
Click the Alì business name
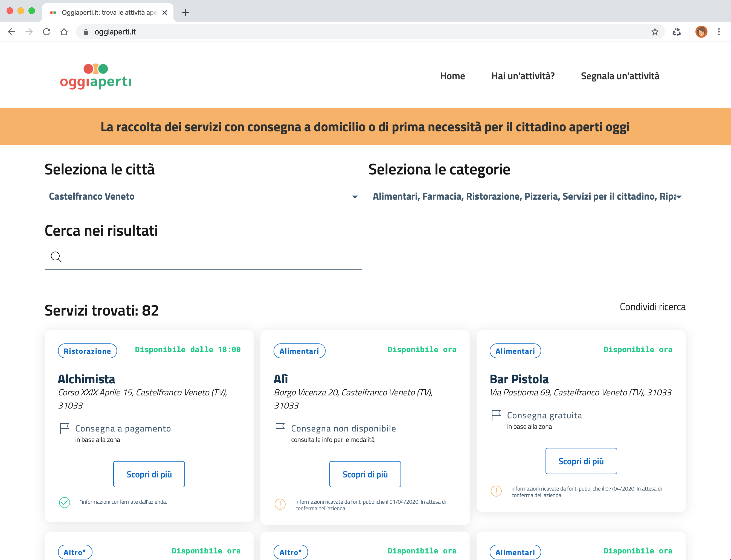pyautogui.click(x=281, y=379)
